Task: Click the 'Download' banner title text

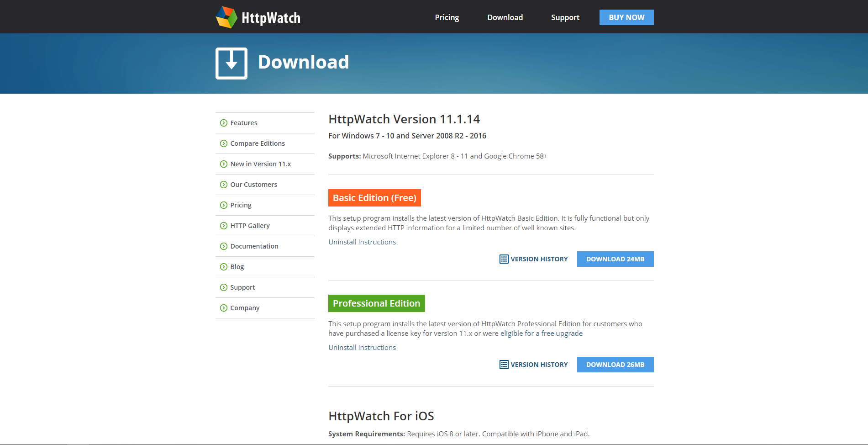Action: (x=304, y=62)
